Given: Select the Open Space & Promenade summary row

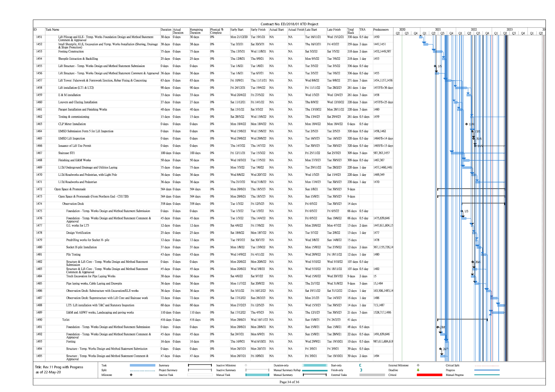Looking at the screenshot, I should click(70, 189).
